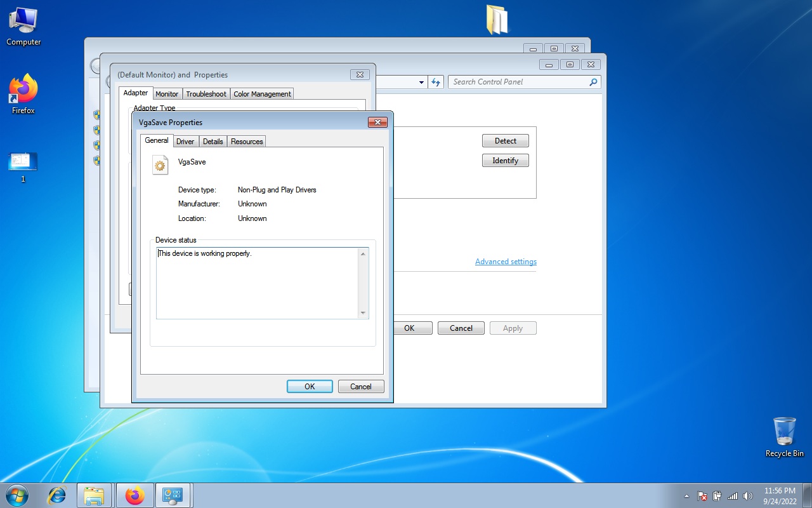812x508 pixels.
Task: Click OK in the Control Panel window
Action: point(409,328)
